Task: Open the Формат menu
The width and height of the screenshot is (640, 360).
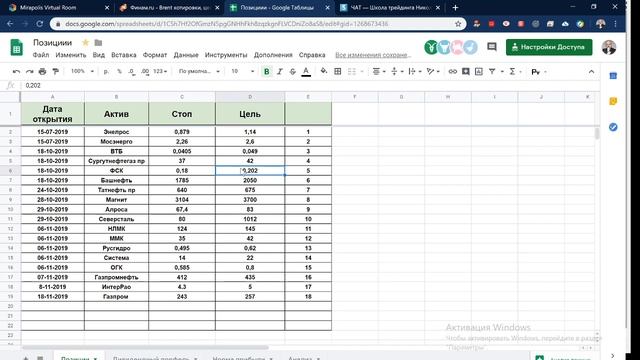Action: click(x=155, y=55)
